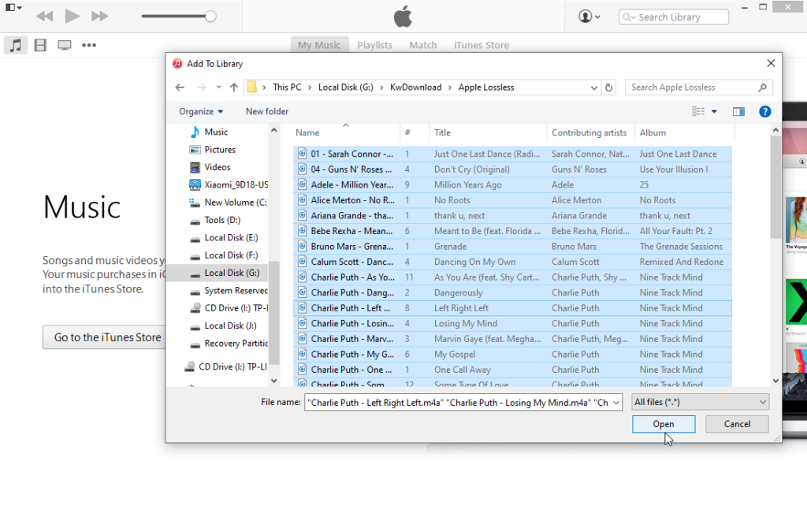Click the Open button
The image size is (807, 532).
pyautogui.click(x=663, y=424)
